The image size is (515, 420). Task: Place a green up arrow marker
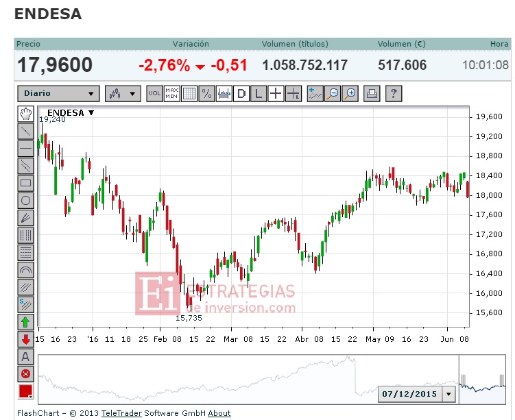[25, 322]
